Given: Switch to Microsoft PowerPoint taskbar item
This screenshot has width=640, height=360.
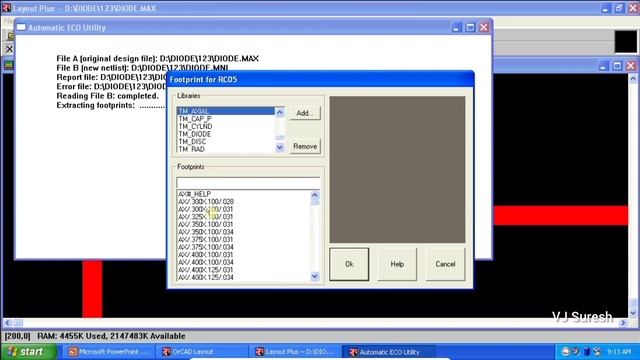Looking at the screenshot, I should coord(108,351).
